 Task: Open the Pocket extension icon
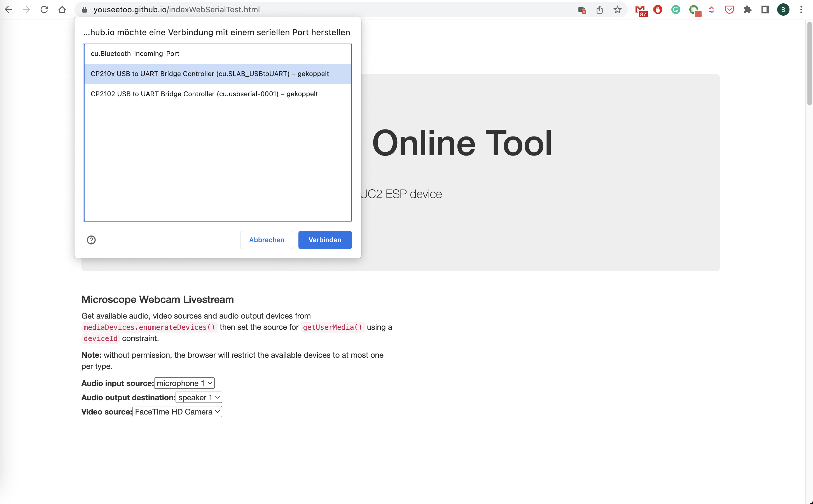pyautogui.click(x=729, y=10)
